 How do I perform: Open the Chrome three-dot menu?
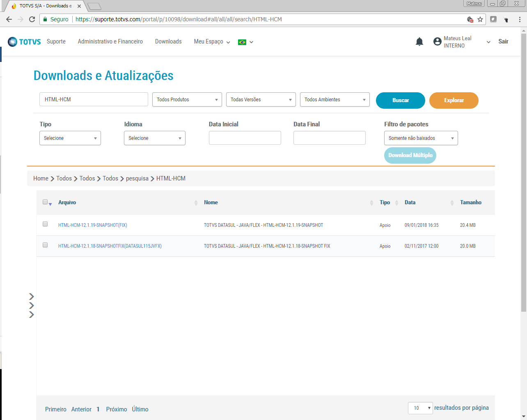point(520,19)
